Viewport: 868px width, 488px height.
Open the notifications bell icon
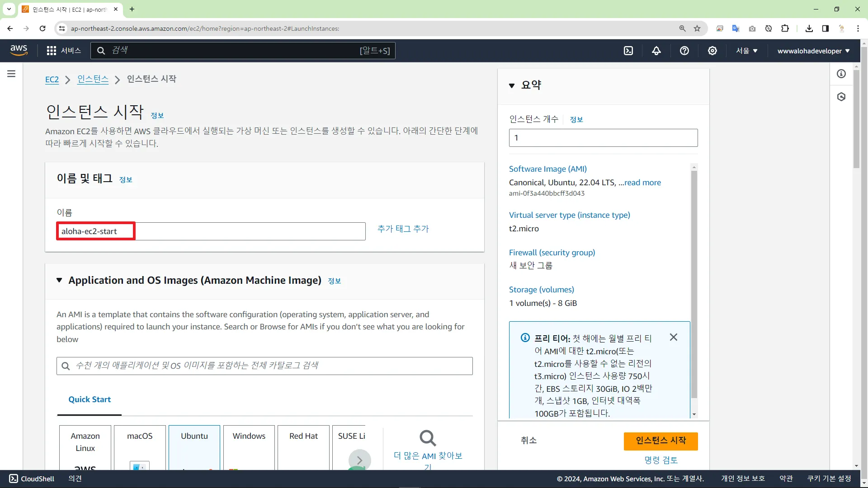point(656,51)
